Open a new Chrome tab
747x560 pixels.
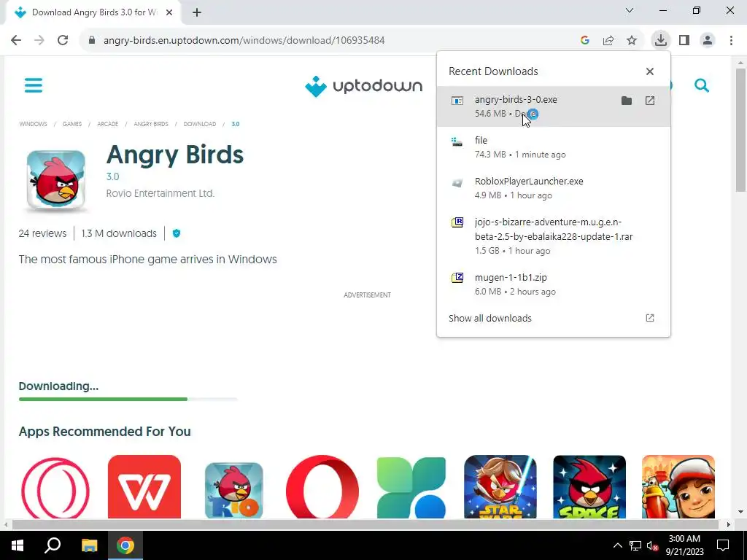pyautogui.click(x=197, y=12)
